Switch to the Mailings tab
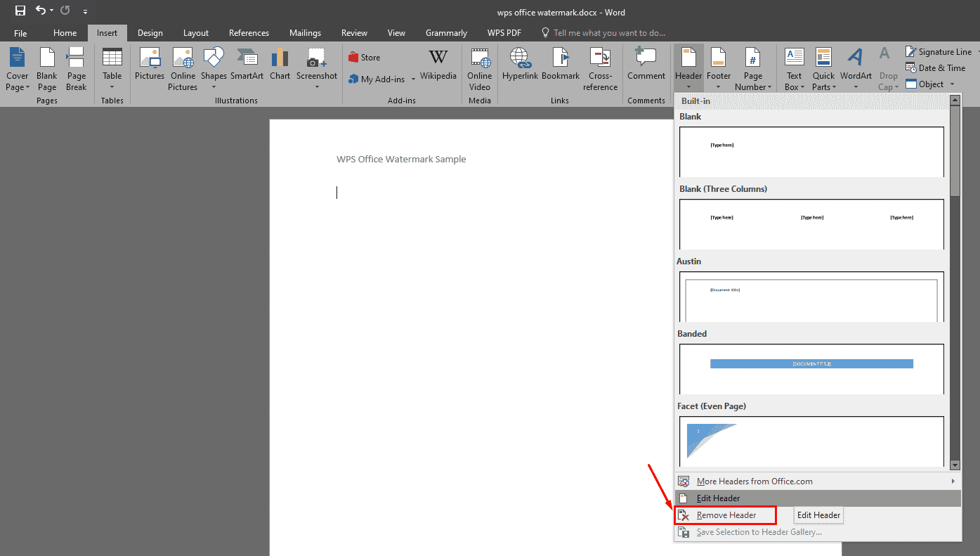Viewport: 980px width, 556px height. pyautogui.click(x=305, y=32)
